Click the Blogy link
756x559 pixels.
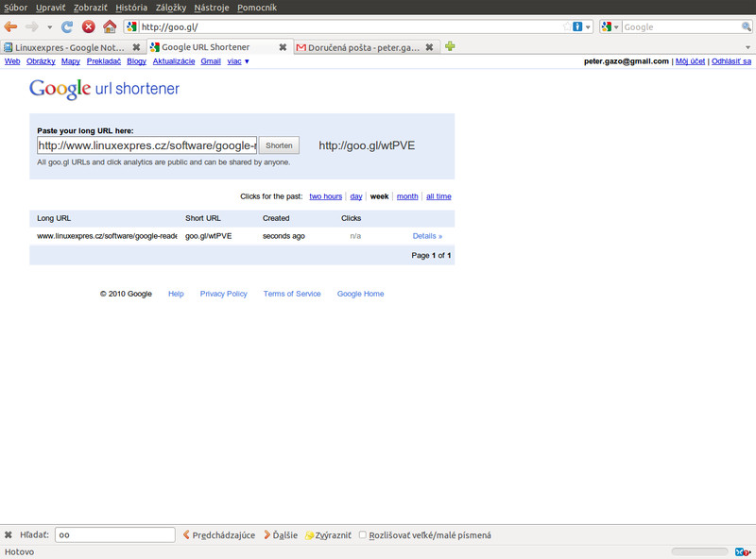click(x=136, y=61)
